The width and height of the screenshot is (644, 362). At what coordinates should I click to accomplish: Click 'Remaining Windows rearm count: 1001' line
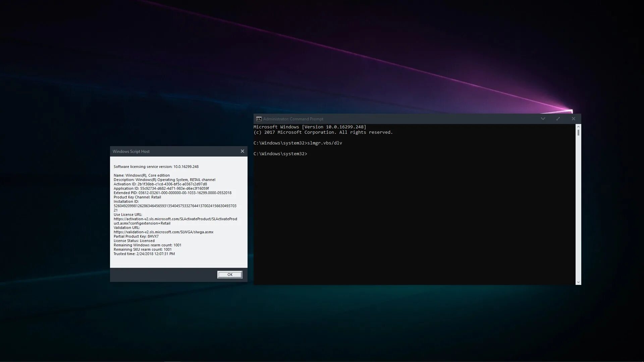(148, 245)
